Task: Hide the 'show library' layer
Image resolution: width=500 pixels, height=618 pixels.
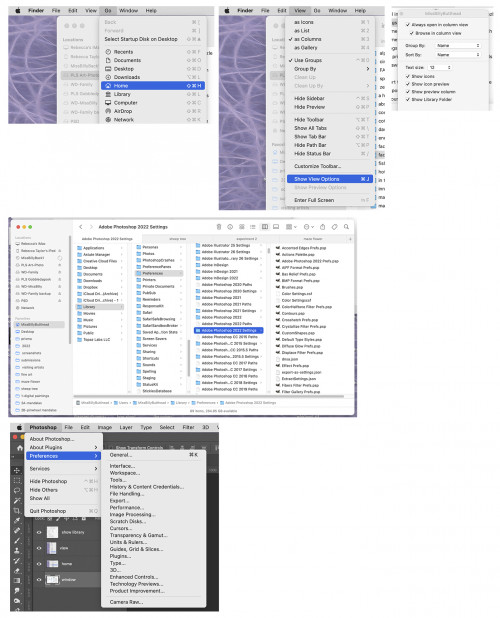Action: [39, 532]
